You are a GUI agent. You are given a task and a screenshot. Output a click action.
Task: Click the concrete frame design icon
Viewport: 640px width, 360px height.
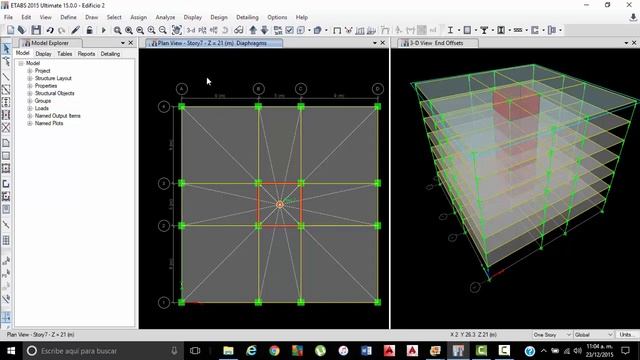click(x=467, y=30)
